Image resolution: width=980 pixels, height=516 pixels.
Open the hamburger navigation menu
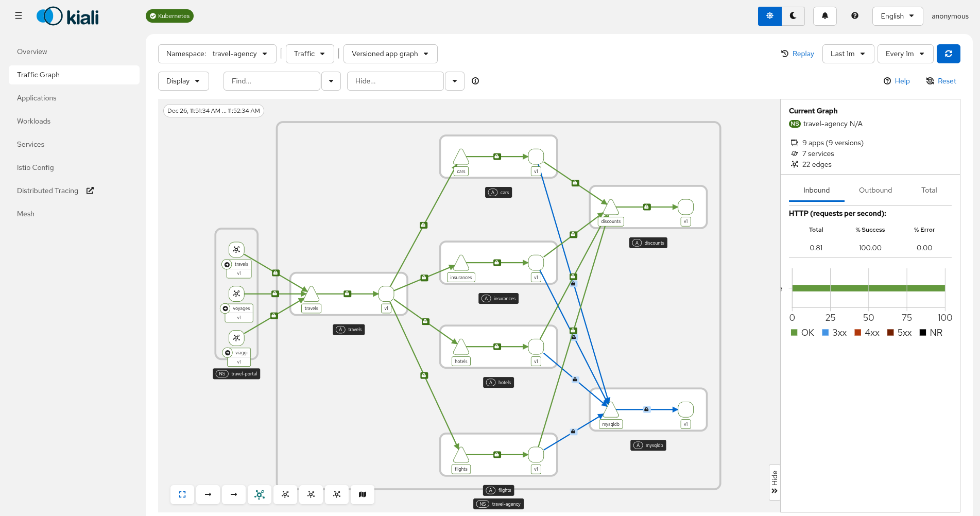coord(19,16)
